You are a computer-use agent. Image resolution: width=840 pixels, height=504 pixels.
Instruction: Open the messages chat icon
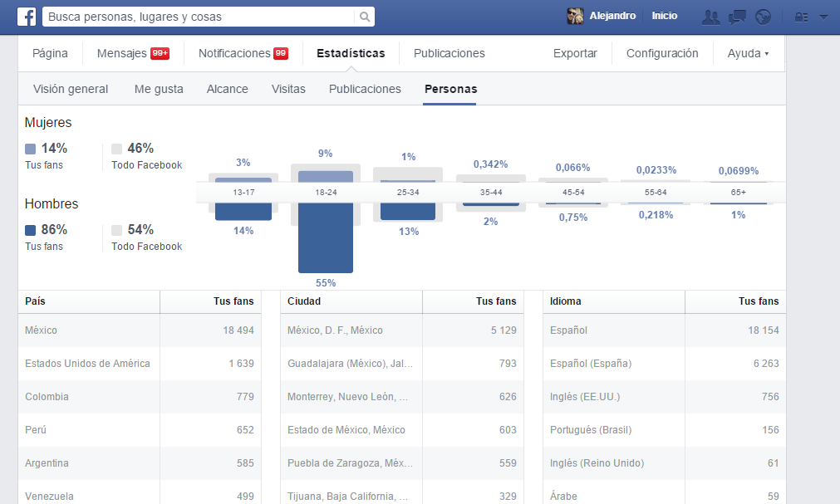(x=737, y=17)
